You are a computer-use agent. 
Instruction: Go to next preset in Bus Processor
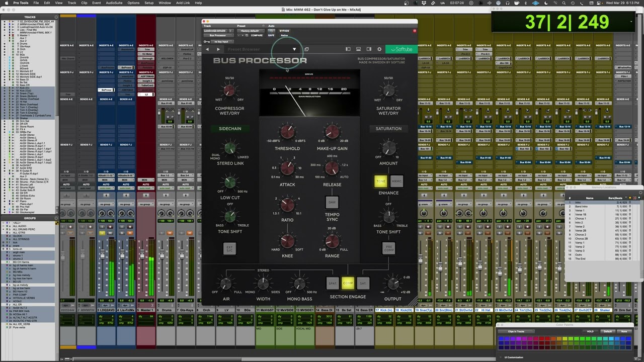pos(218,49)
